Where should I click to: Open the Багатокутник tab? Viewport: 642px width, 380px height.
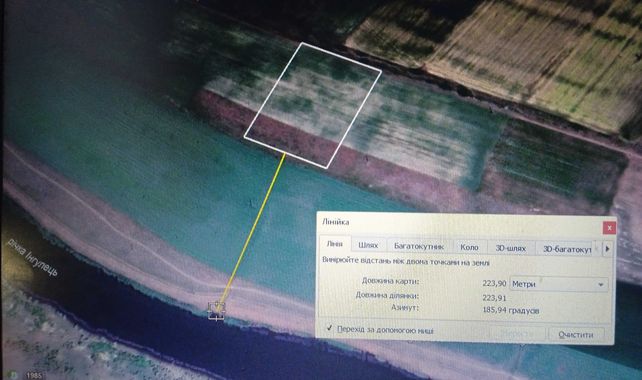419,247
